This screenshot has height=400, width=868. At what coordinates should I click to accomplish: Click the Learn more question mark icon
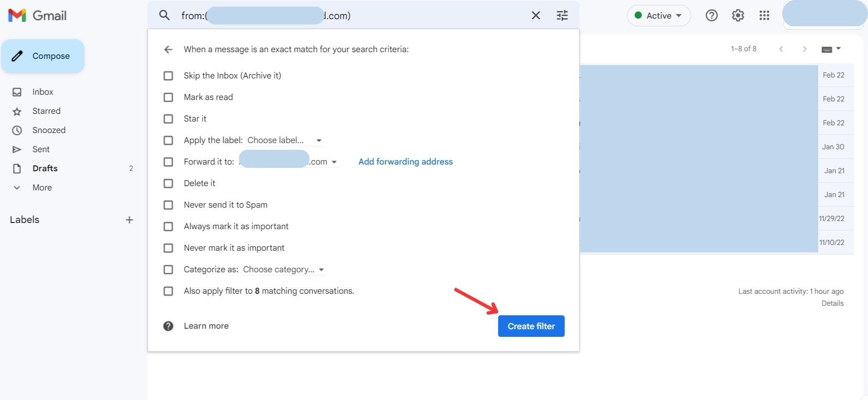pyautogui.click(x=168, y=326)
